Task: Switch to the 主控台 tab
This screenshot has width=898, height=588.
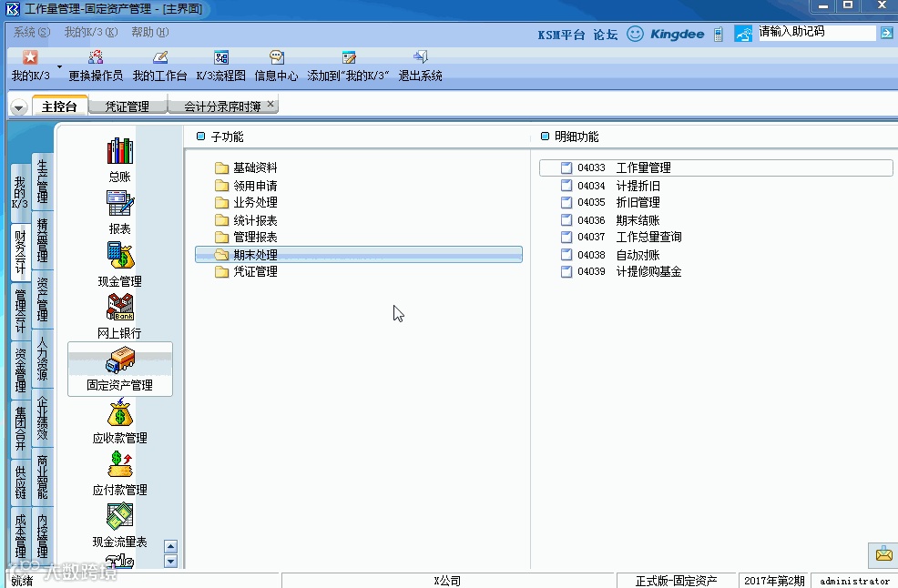Action: point(59,106)
